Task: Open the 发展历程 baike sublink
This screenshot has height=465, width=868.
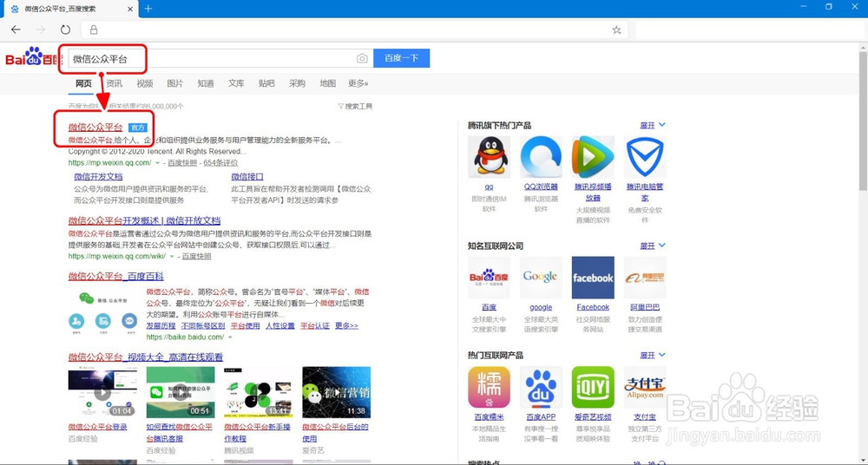Action: 161,326
